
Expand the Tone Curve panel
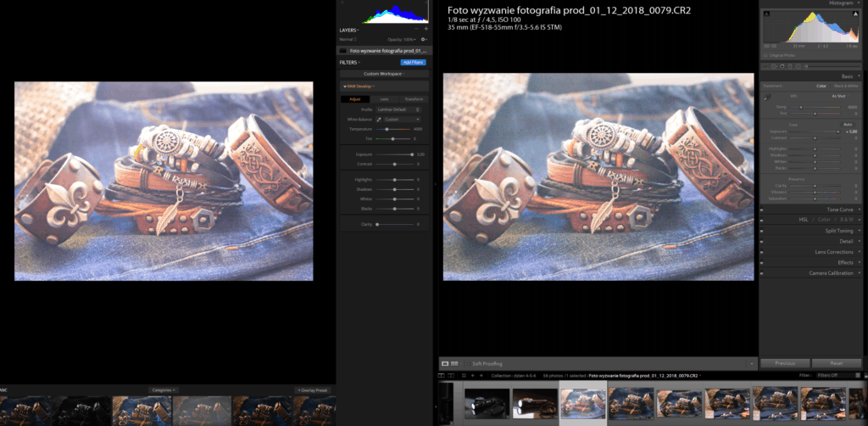(860, 210)
